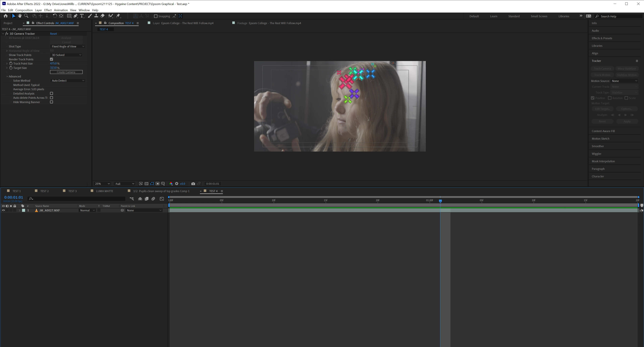
Task: Select the Zoom tool
Action: click(x=26, y=16)
